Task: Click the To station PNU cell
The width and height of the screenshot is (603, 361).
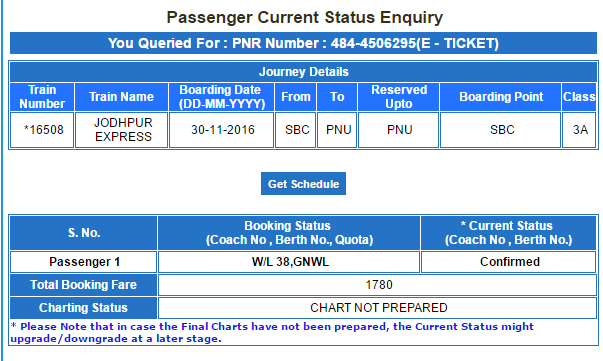Action: pyautogui.click(x=337, y=130)
